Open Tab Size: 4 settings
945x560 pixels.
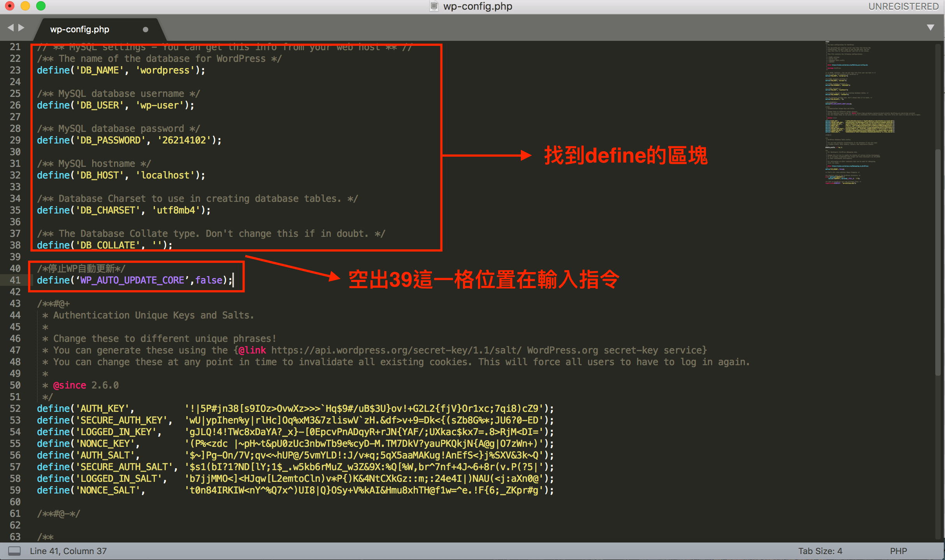click(x=820, y=551)
